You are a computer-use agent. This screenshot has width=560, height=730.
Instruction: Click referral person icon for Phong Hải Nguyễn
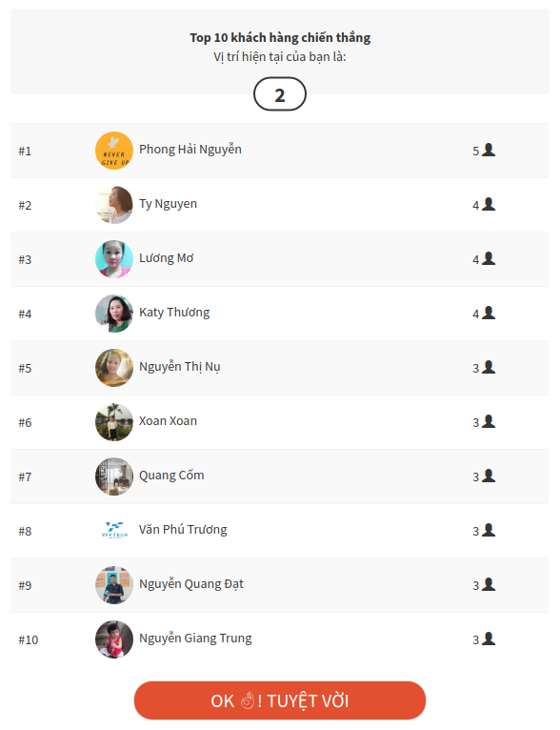coord(489,150)
